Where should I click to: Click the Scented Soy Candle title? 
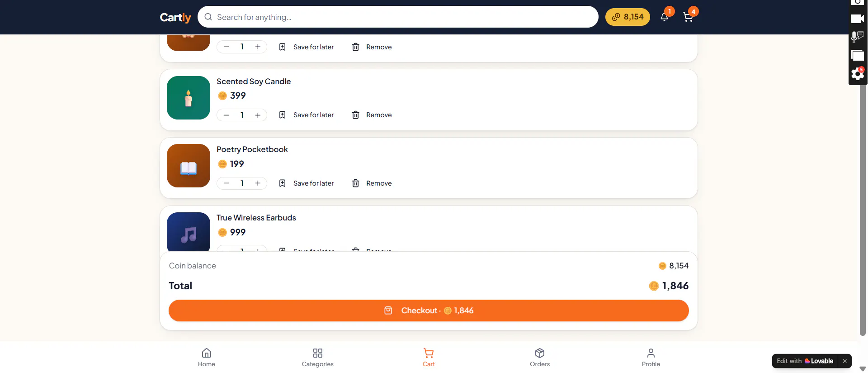pos(254,81)
